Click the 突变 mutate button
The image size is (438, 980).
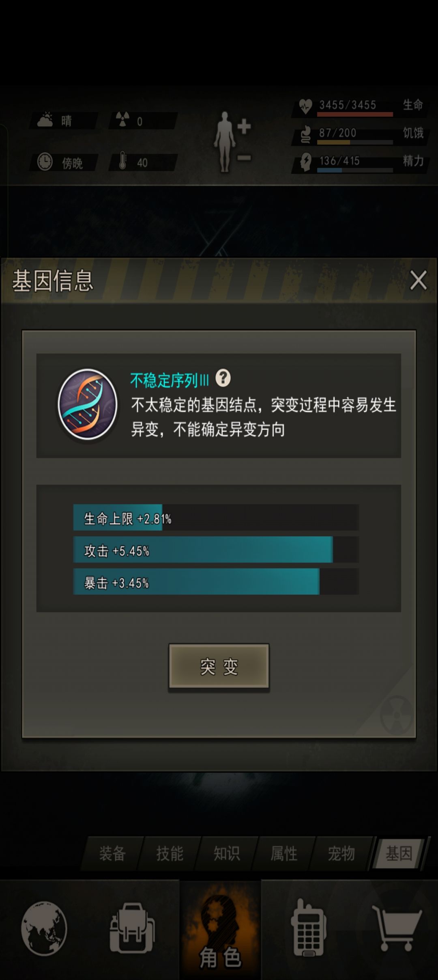click(219, 667)
